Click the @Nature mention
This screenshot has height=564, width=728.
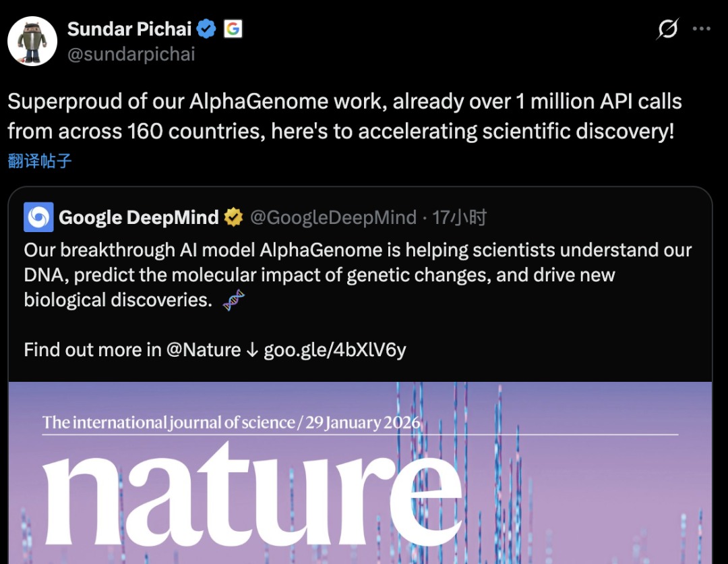205,349
